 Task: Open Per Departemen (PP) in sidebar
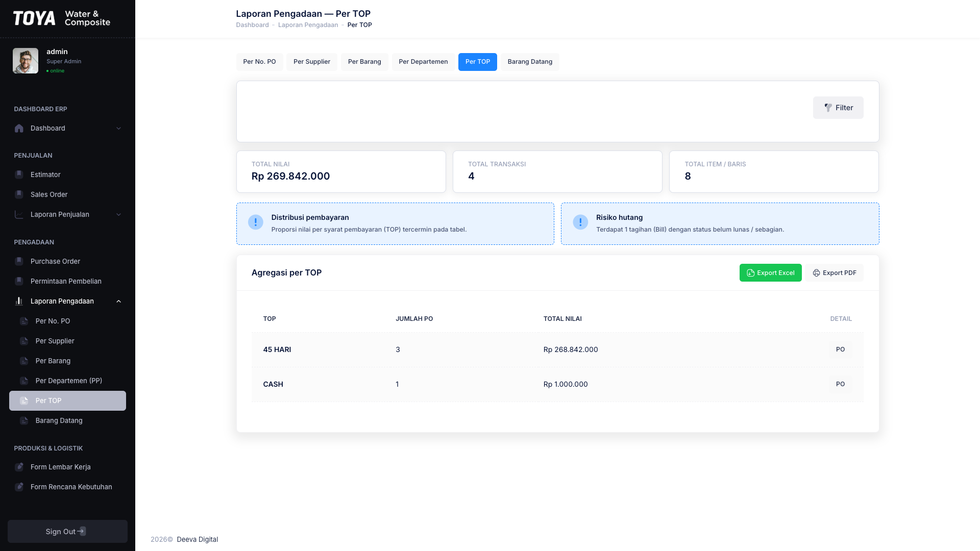pyautogui.click(x=67, y=381)
